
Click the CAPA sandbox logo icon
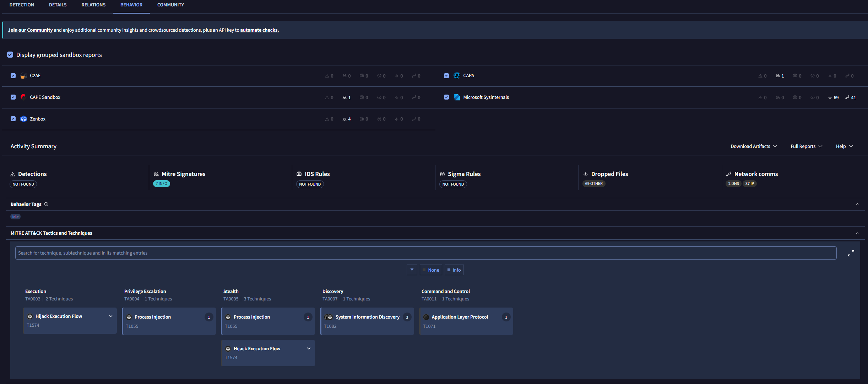(457, 76)
